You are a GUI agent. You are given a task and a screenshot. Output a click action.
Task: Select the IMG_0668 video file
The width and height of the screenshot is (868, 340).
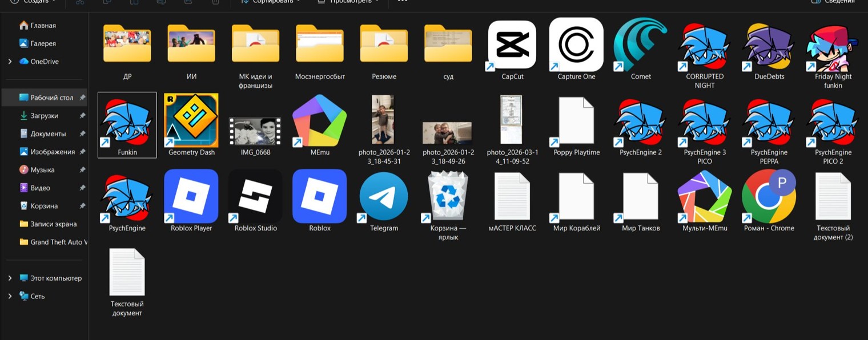point(255,135)
